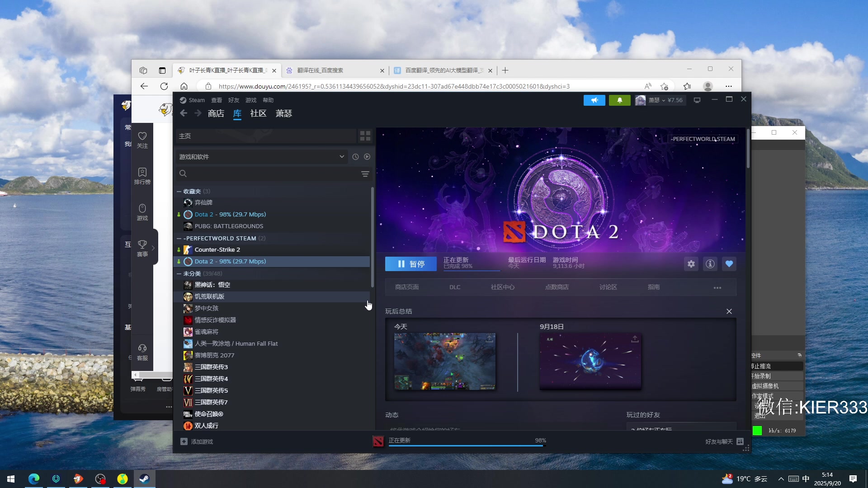The height and width of the screenshot is (488, 868).
Task: Open the taskbar notification center
Action: (x=853, y=479)
